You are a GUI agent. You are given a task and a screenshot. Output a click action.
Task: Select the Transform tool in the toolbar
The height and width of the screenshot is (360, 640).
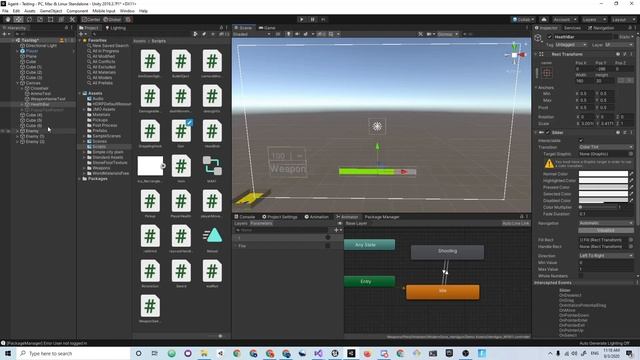[61, 19]
